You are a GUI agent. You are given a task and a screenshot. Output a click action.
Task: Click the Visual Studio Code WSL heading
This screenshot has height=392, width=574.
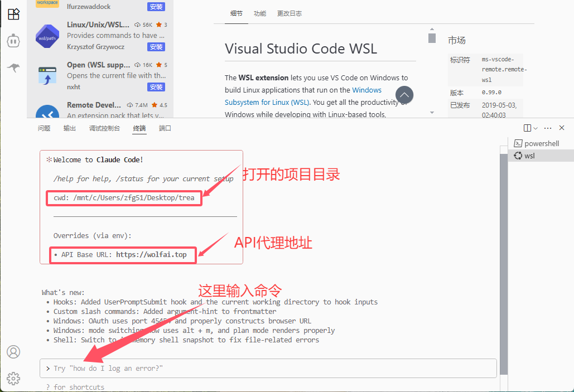coord(301,49)
